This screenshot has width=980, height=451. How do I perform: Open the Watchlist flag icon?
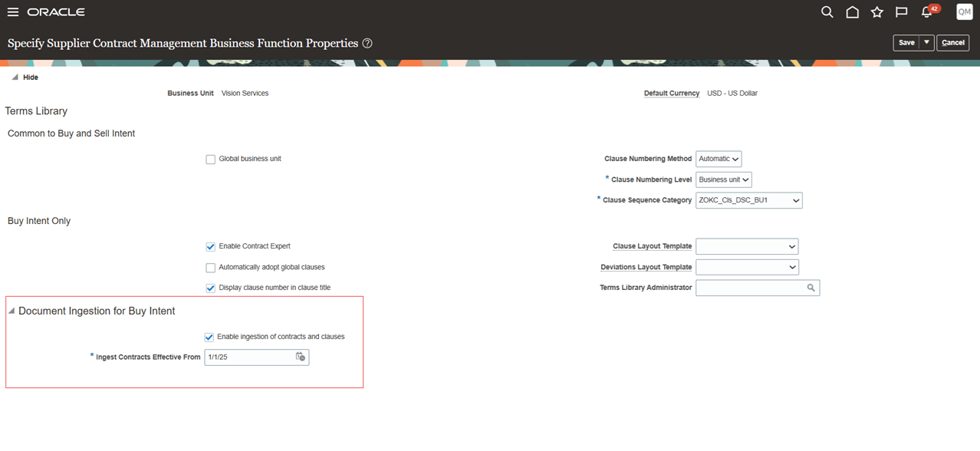pyautogui.click(x=902, y=12)
